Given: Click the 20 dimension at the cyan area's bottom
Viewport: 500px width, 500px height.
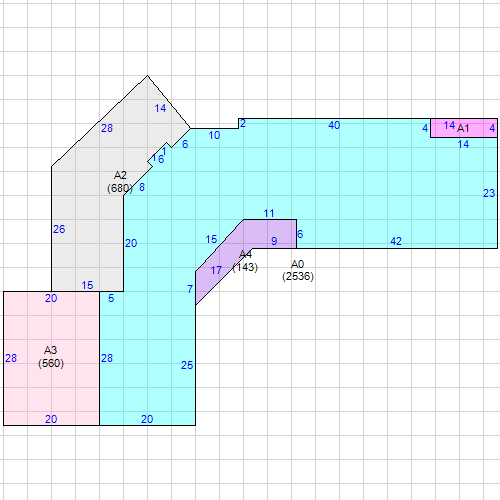Looking at the screenshot, I should 147,419.
